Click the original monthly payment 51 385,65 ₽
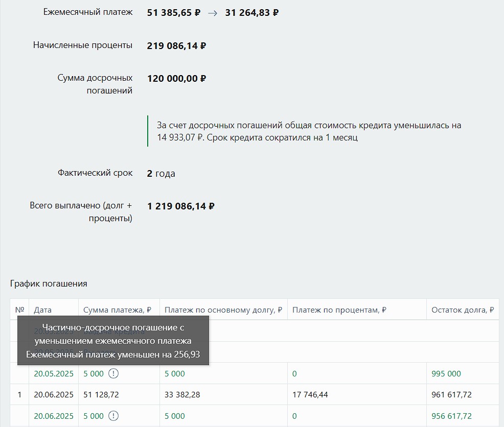This screenshot has height=427, width=504. [174, 13]
